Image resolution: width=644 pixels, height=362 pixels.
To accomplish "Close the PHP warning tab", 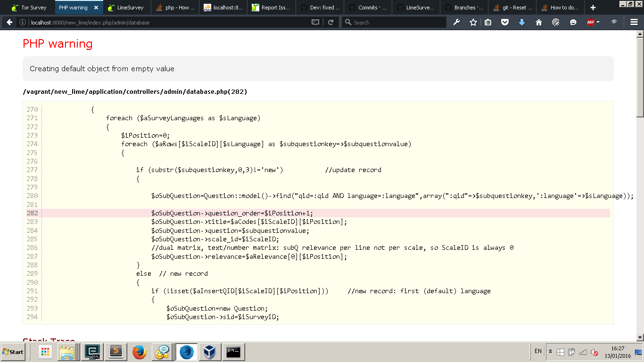I will pos(96,8).
